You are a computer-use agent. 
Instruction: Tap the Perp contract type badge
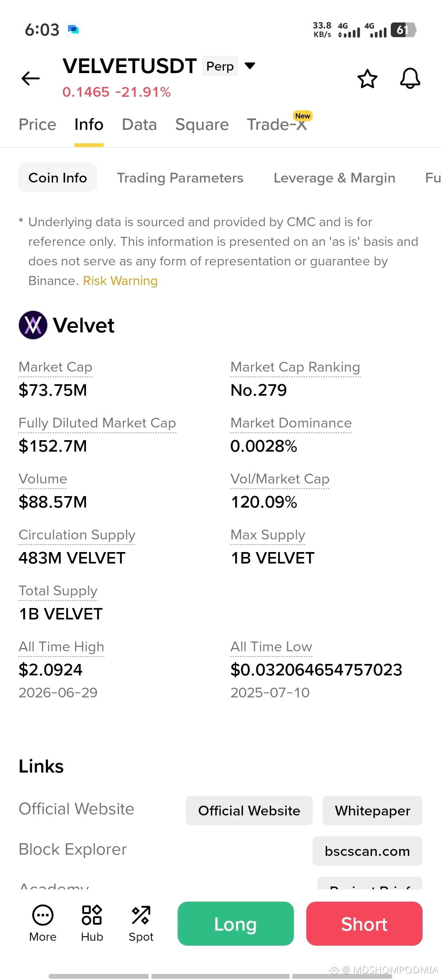click(x=220, y=66)
